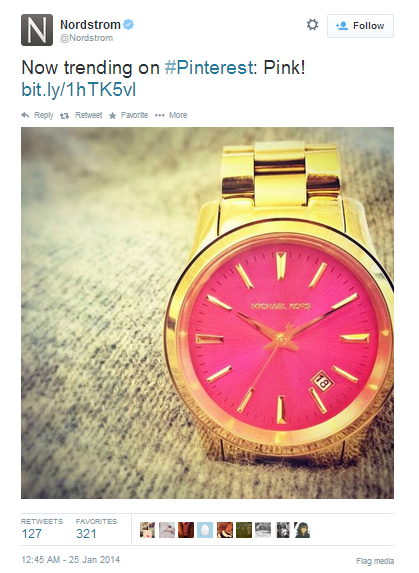This screenshot has height=573, width=419.
Task: Click the last dark-haired user avatar
Action: pyautogui.click(x=302, y=530)
